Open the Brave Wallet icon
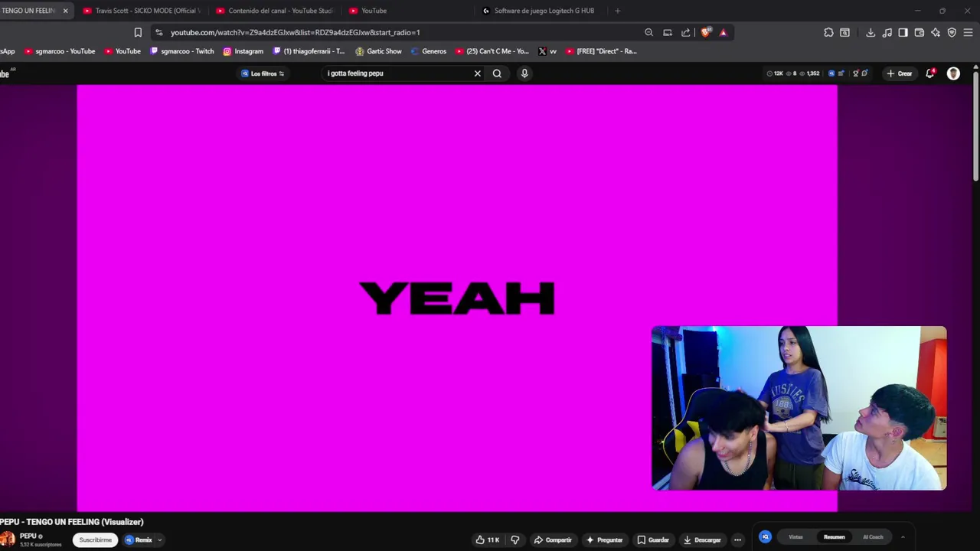The image size is (980, 551). (920, 32)
